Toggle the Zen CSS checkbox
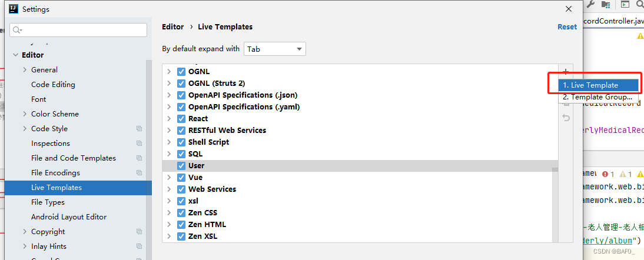The width and height of the screenshot is (644, 260). coord(181,213)
